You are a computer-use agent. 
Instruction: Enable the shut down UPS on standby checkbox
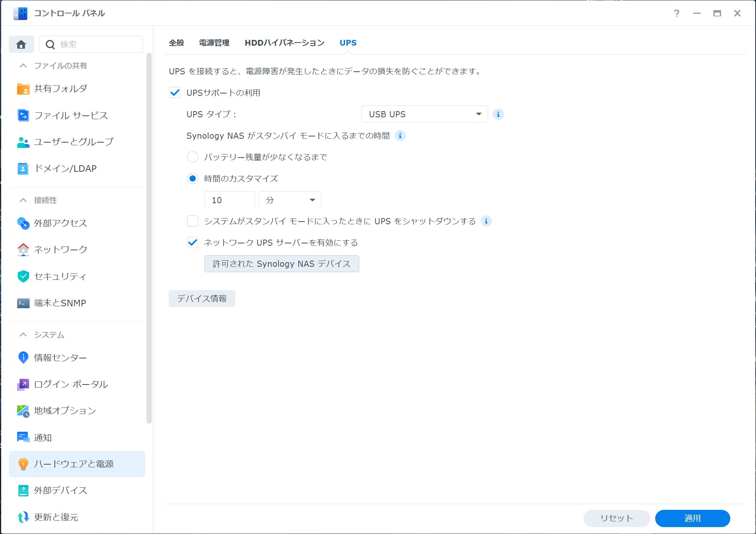192,221
